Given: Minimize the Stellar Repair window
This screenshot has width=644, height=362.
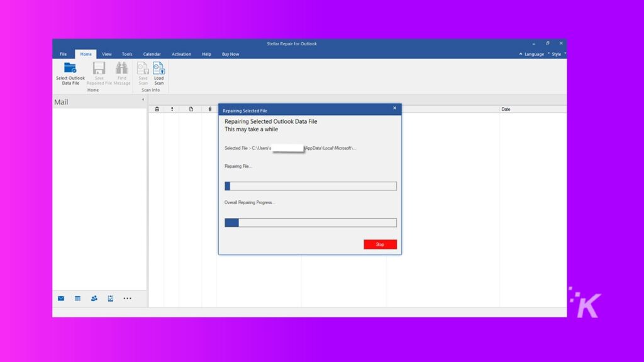Looking at the screenshot, I should coord(533,43).
